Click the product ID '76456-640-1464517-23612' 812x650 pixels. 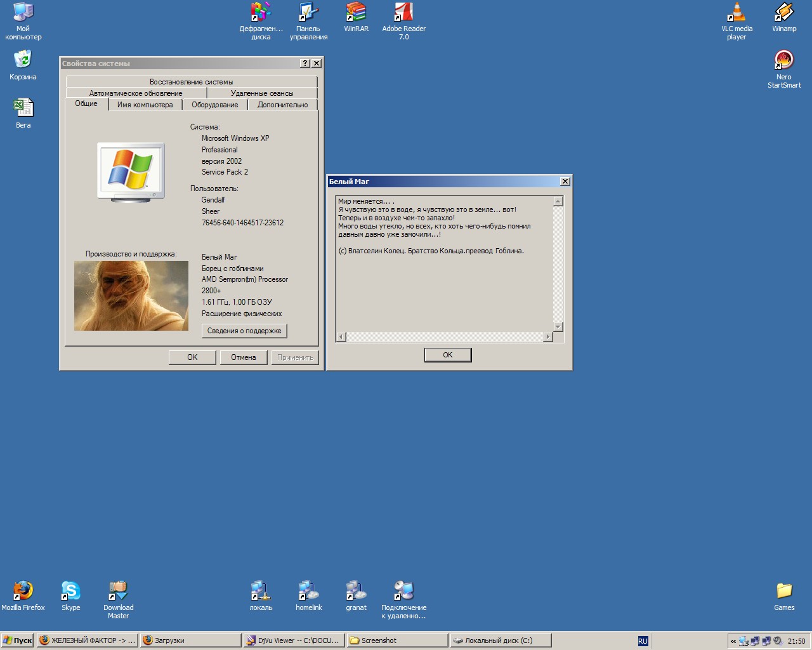coord(242,223)
